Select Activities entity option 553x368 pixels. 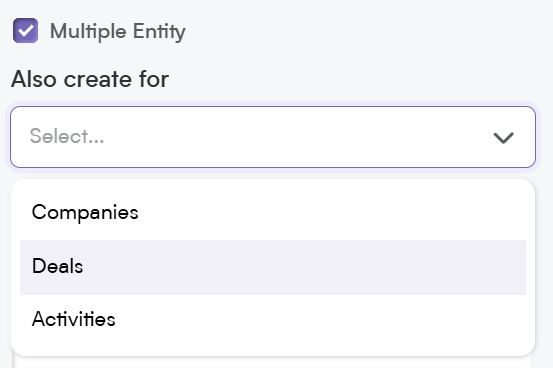click(x=273, y=320)
